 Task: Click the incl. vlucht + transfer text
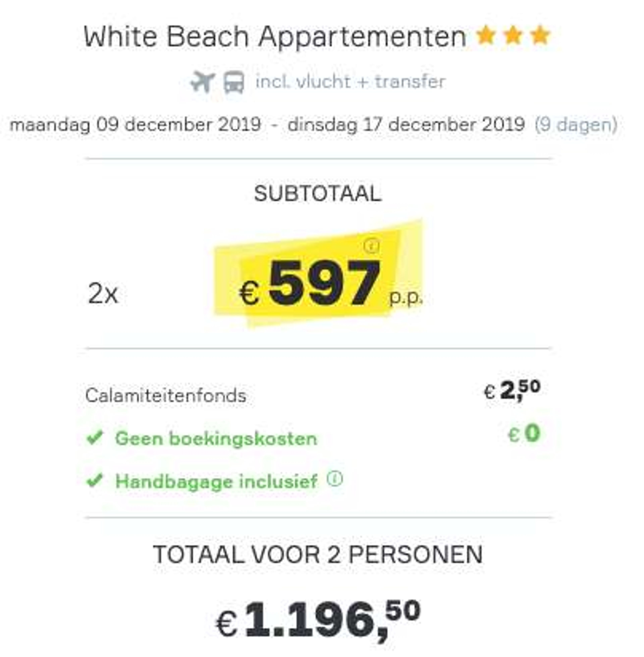pos(350,82)
